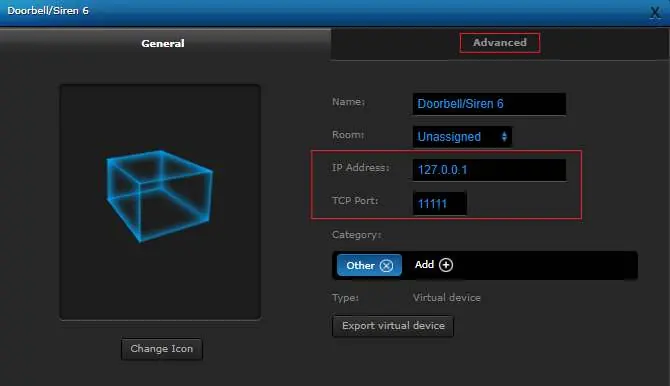Screen dimensions: 670x386
Task: Switch to the Advanced tab
Action: 500,43
